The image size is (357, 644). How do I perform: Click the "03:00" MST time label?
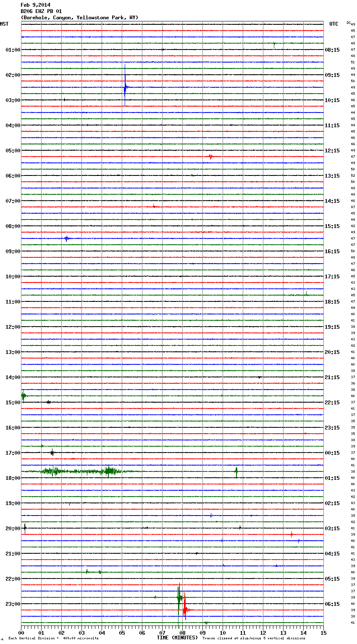coord(13,100)
